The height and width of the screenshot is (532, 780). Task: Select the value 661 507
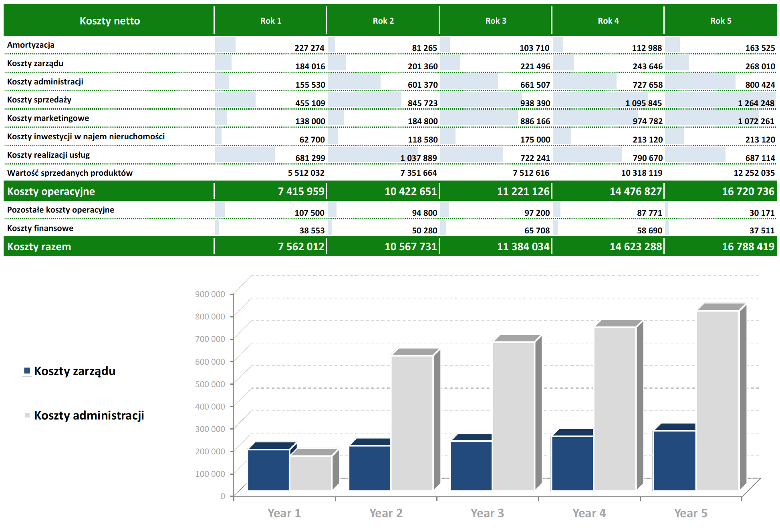click(x=535, y=85)
